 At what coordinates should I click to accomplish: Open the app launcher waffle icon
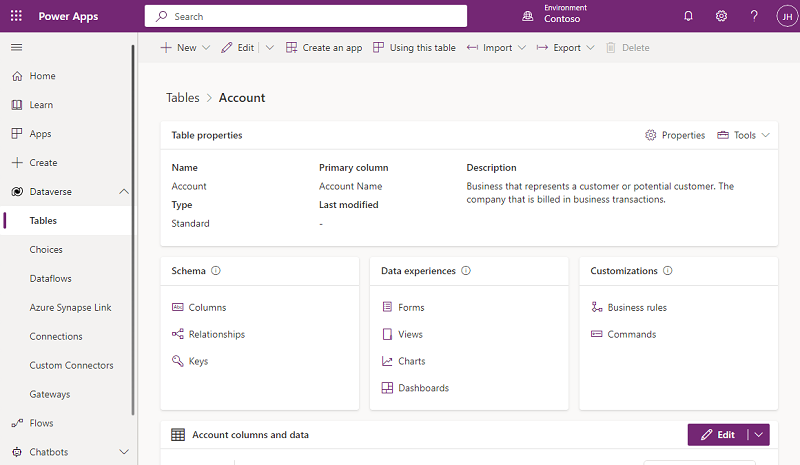click(16, 16)
